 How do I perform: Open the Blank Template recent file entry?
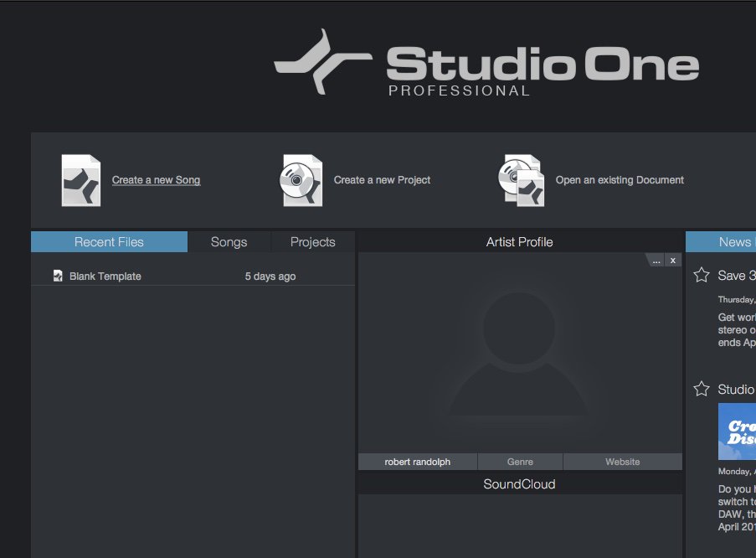[x=105, y=276]
